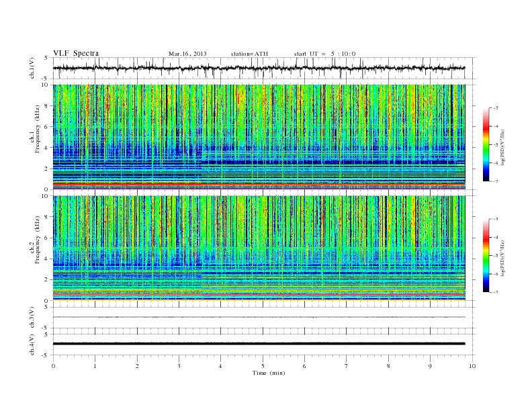This screenshot has width=532, height=411.
Task: Click the "VLF Spectra" plot title
Action: [x=76, y=53]
